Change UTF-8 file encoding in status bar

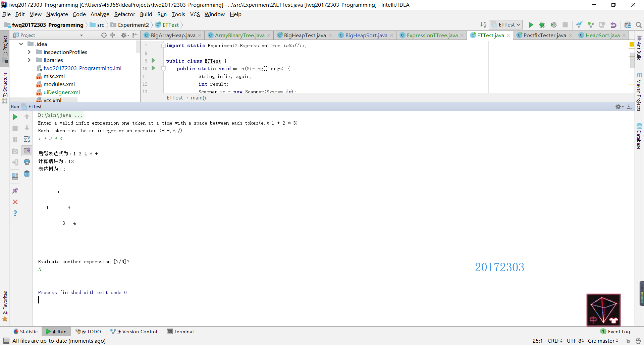[x=576, y=341]
